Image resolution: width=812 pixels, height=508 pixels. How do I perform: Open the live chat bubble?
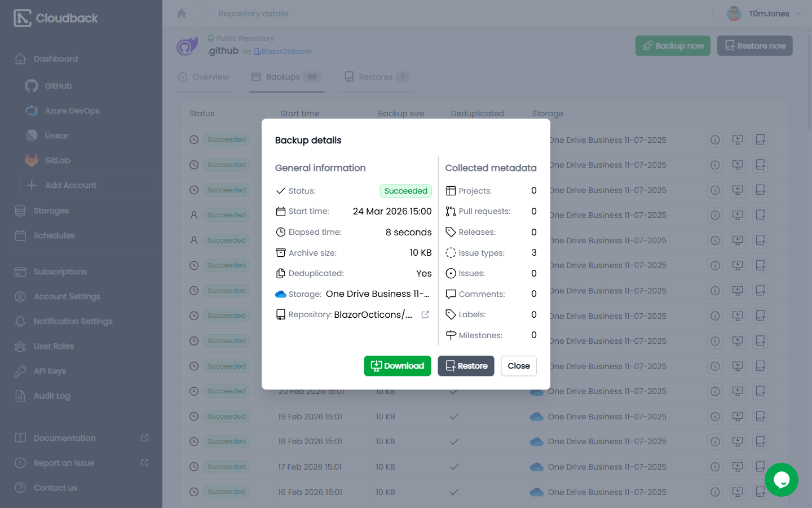tap(782, 480)
